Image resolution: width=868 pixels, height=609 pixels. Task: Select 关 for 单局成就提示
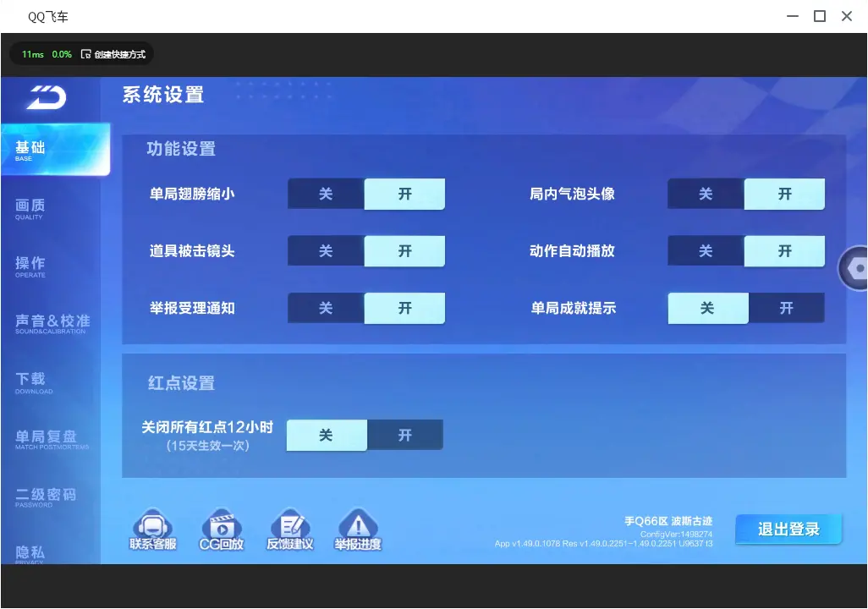708,308
